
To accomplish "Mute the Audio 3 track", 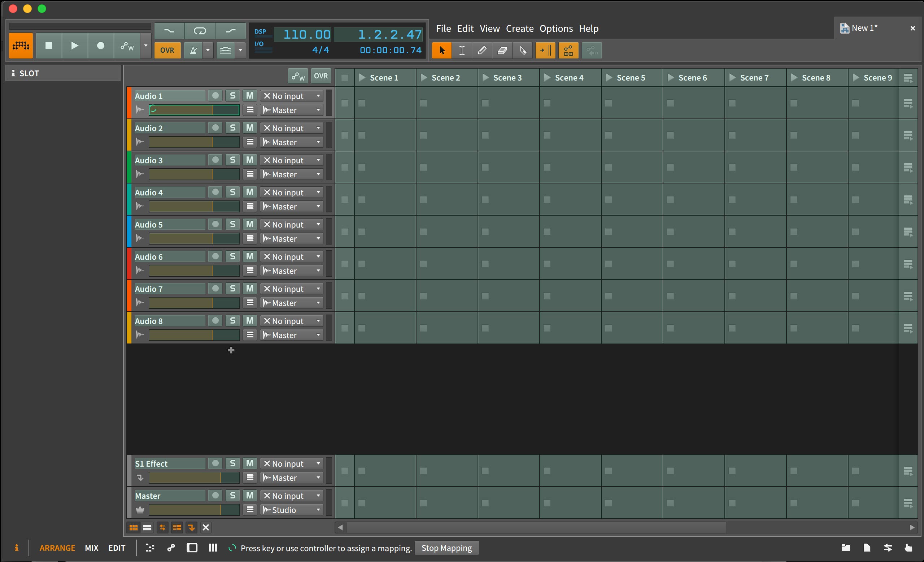I will click(x=250, y=160).
